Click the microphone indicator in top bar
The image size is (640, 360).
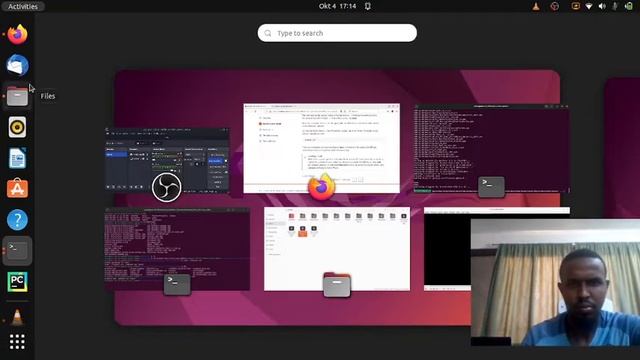[x=615, y=6]
